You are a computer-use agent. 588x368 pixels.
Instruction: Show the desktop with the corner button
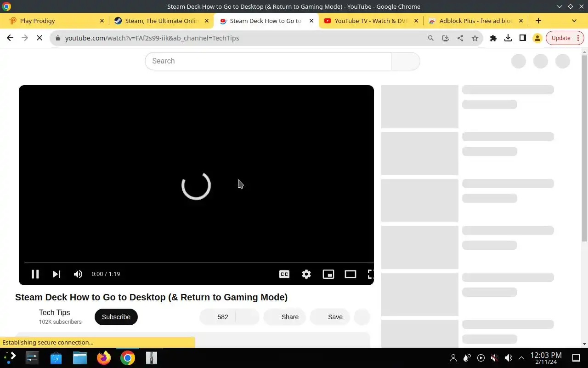click(576, 358)
